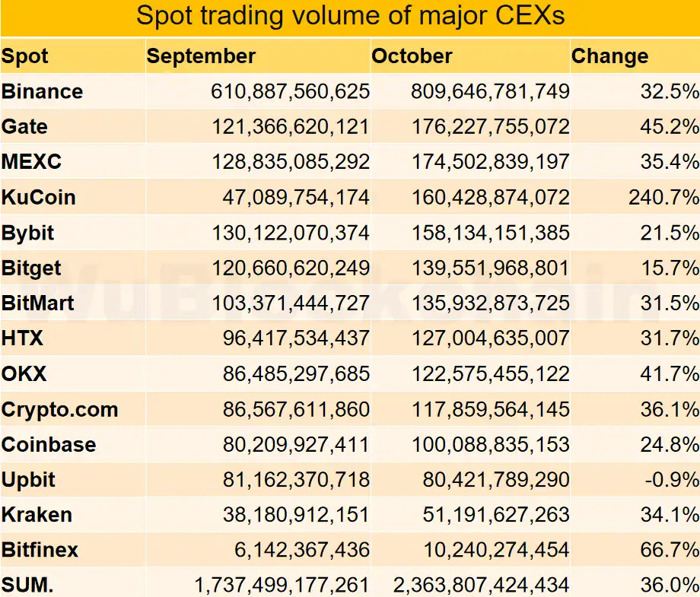Click the 'Spot trading volume of major CEXs' title
Image resolution: width=700 pixels, height=597 pixels.
point(350,16)
